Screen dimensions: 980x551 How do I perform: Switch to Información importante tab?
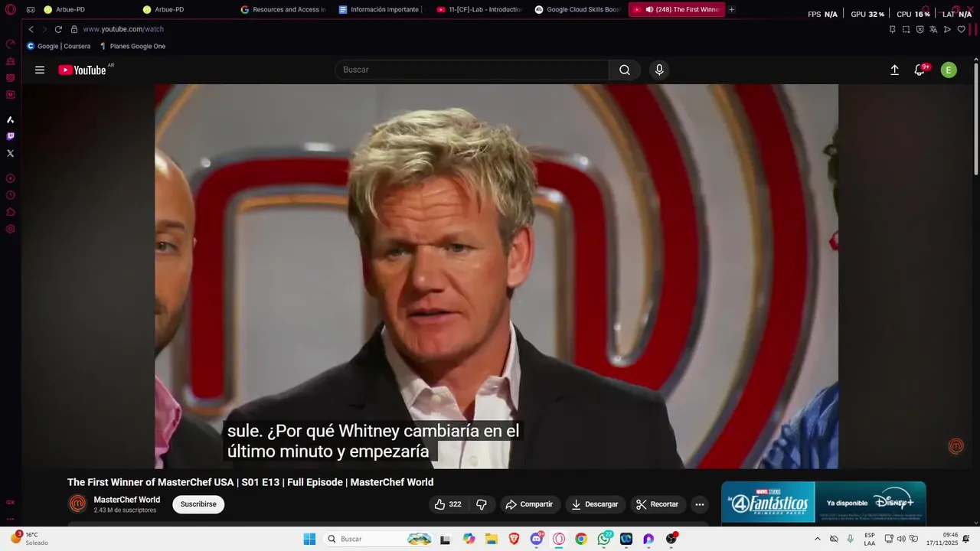point(382,10)
